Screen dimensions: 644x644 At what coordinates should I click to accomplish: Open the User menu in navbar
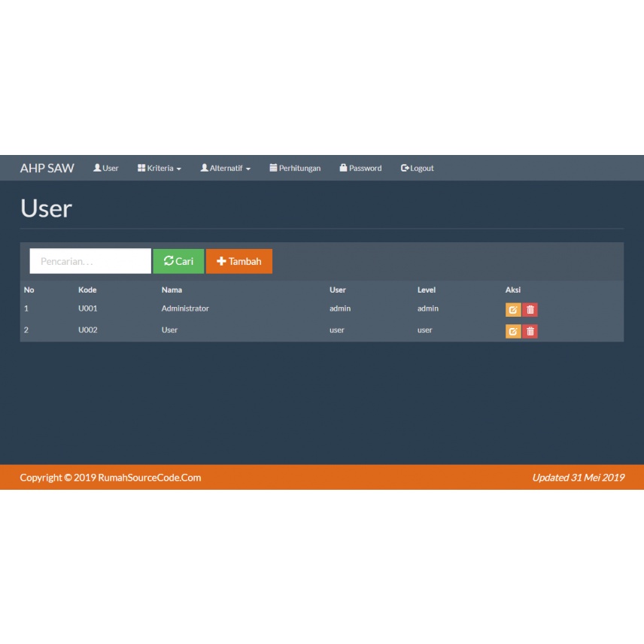point(106,168)
